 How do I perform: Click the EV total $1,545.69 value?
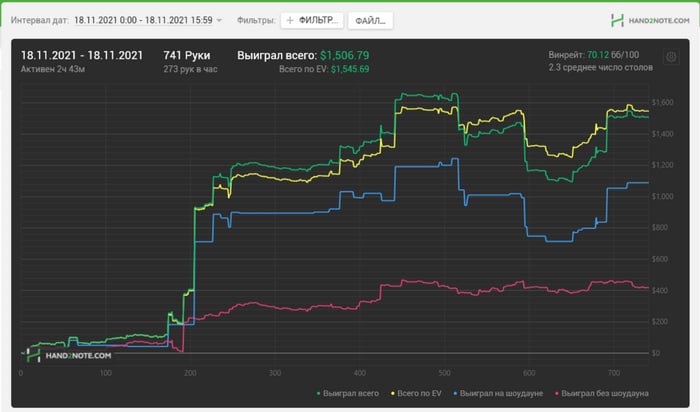(350, 69)
